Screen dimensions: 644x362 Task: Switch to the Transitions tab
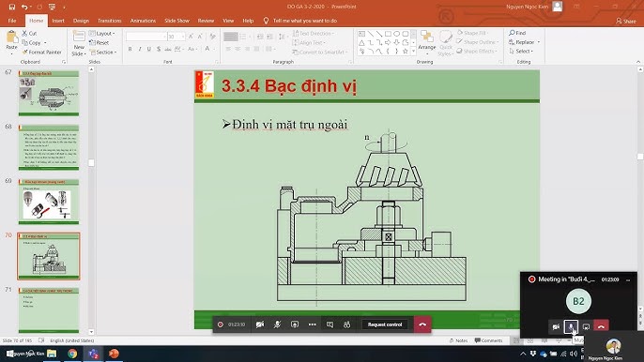[109, 21]
